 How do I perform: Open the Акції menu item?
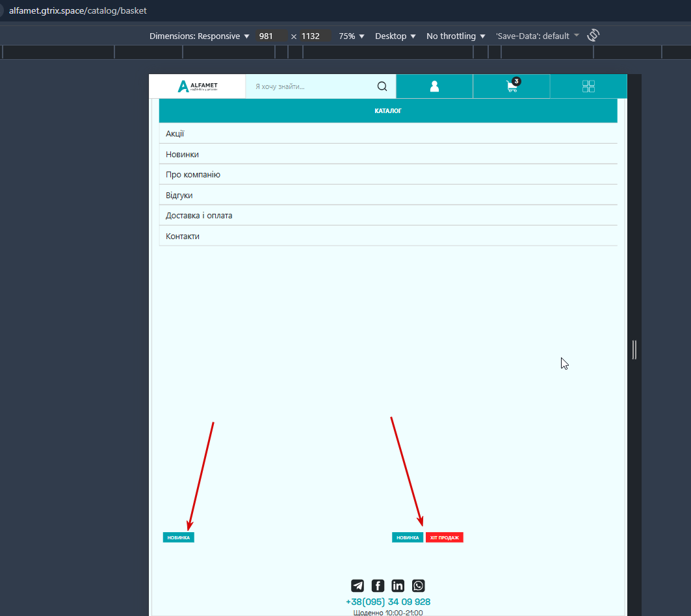(388, 133)
